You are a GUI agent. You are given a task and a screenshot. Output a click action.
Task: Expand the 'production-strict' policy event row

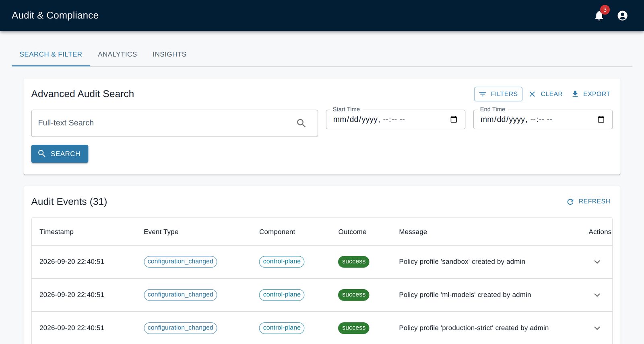(597, 328)
